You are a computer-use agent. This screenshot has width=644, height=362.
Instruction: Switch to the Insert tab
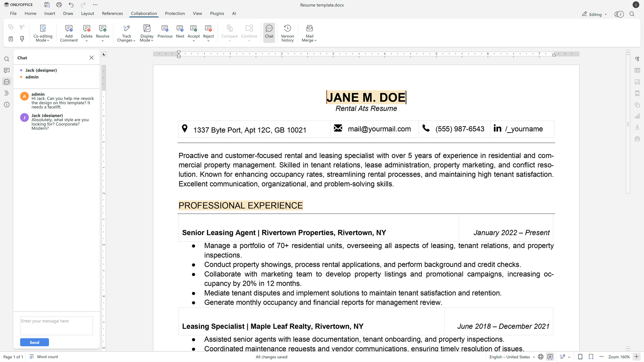pos(50,14)
